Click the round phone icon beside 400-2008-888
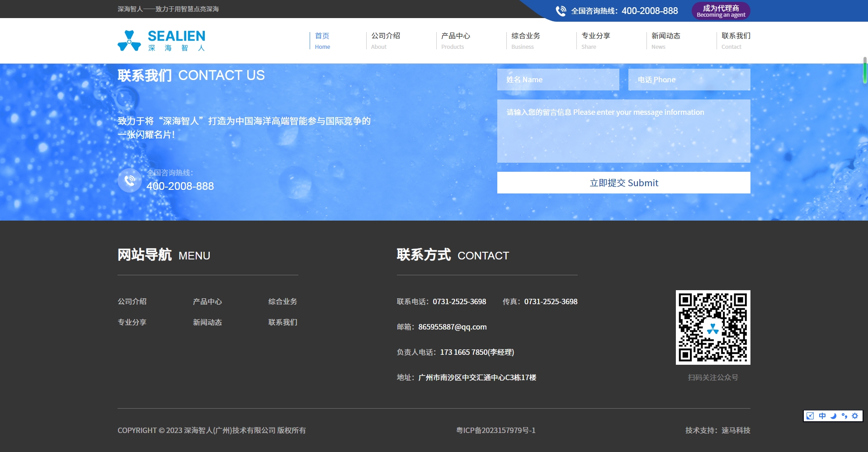This screenshot has width=868, height=452. pyautogui.click(x=130, y=180)
